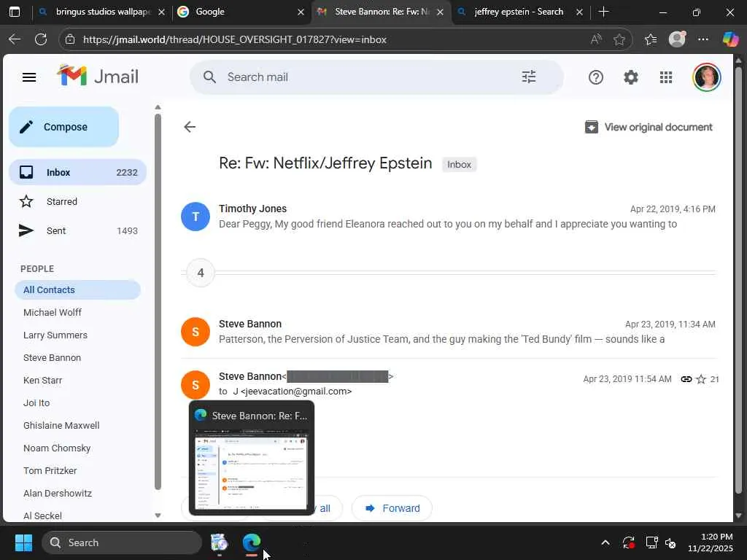Image resolution: width=747 pixels, height=560 pixels.
Task: Open the Jmail main menu hamburger icon
Action: 29,77
